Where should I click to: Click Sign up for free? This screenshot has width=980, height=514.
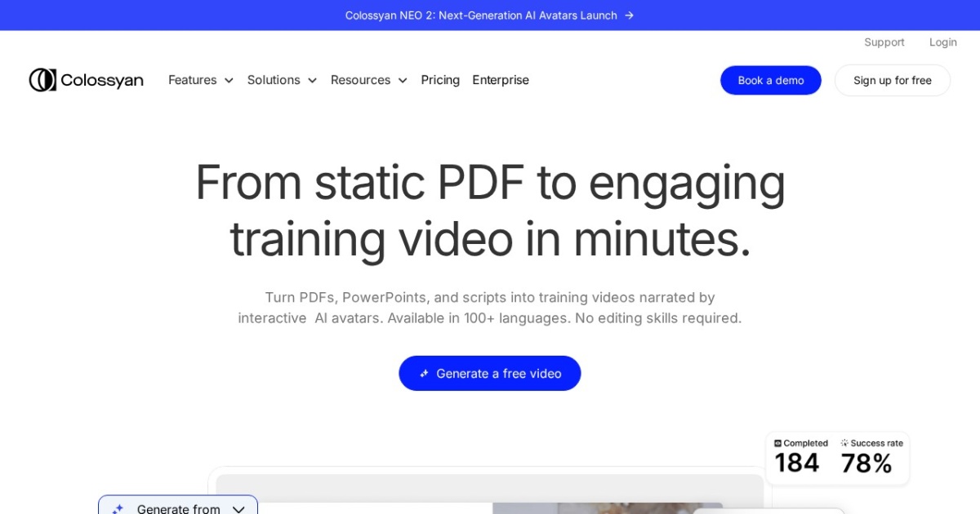coord(892,80)
